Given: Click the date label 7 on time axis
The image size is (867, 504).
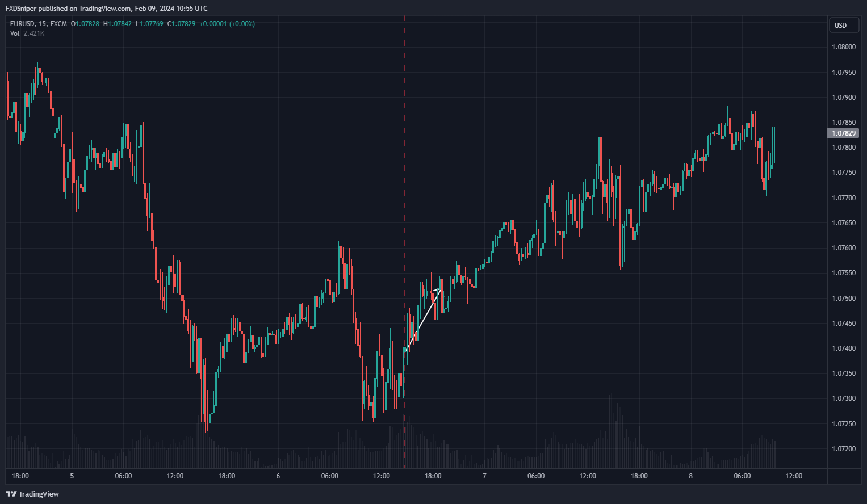Looking at the screenshot, I should tap(484, 476).
